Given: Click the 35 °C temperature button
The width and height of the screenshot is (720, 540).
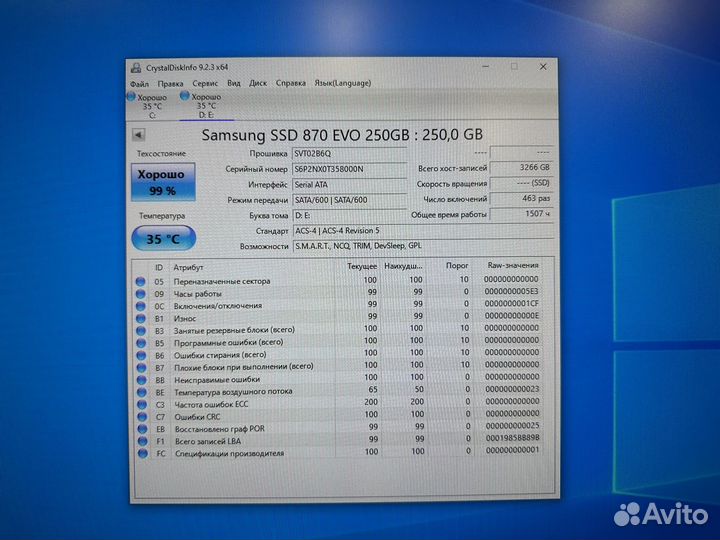Looking at the screenshot, I should point(163,239).
